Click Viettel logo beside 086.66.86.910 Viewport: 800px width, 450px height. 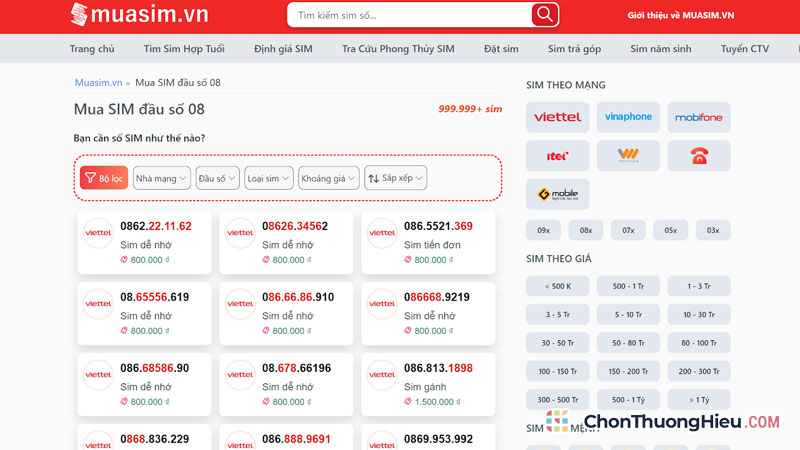[x=240, y=304]
